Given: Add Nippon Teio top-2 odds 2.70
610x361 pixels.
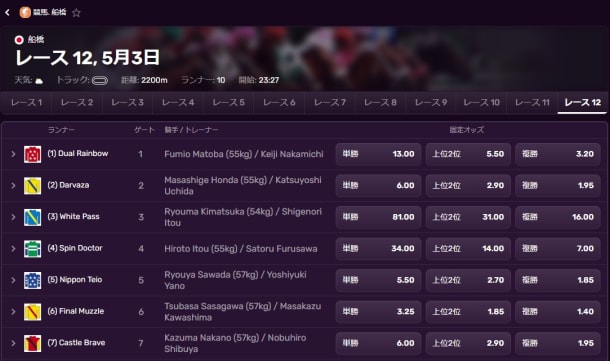Looking at the screenshot, I should pyautogui.click(x=468, y=280).
